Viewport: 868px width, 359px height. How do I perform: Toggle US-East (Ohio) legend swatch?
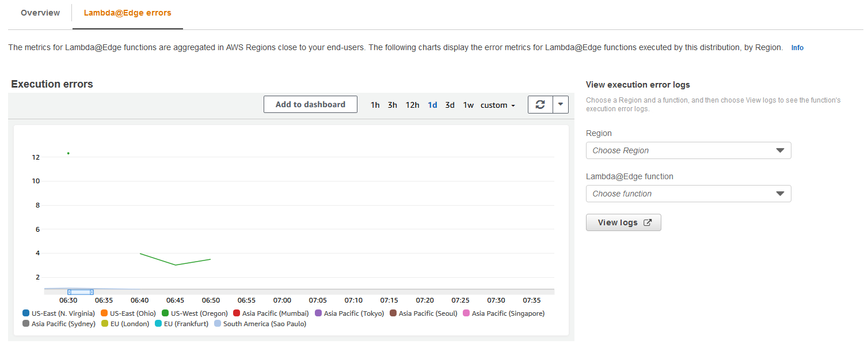[x=104, y=313]
